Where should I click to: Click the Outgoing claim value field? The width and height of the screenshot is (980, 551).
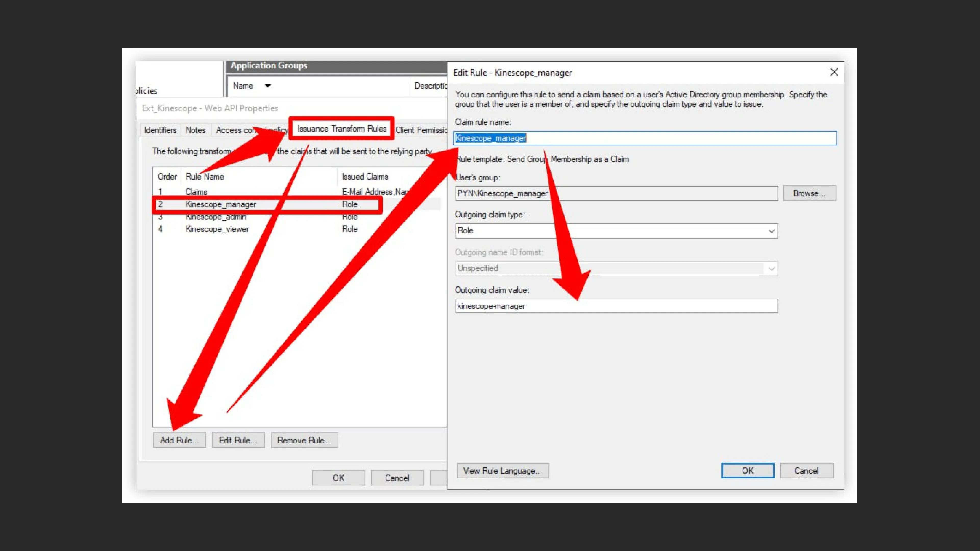(x=616, y=306)
